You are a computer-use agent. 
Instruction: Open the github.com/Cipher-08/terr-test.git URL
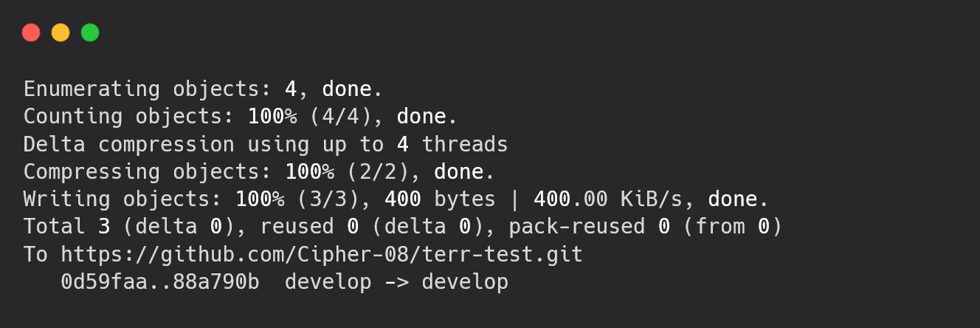click(322, 255)
